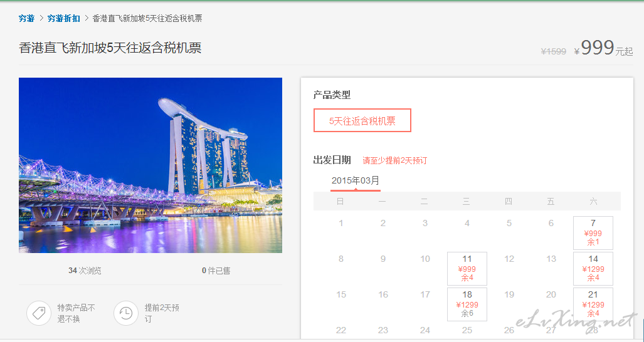Click the 提前2天预订 notice text
The width and height of the screenshot is (644, 342).
click(x=162, y=313)
